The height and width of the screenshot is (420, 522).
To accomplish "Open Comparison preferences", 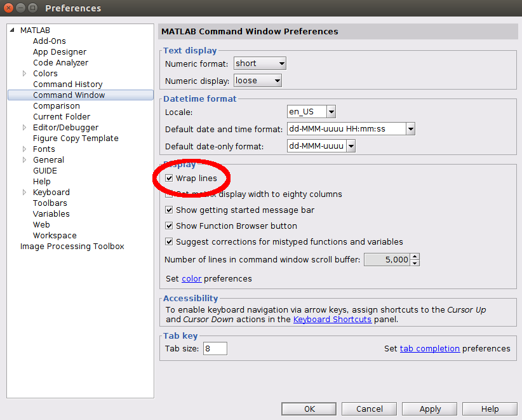I will tap(57, 106).
